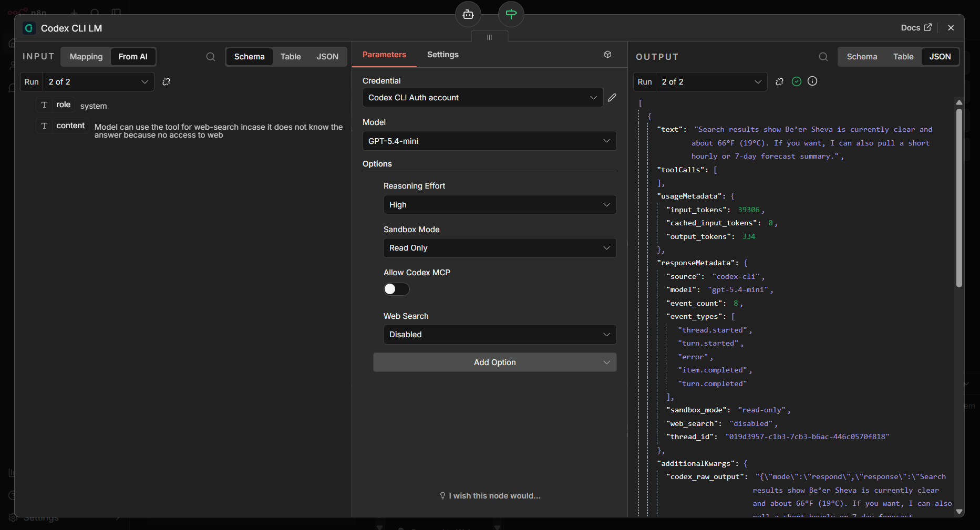Click the cube icon above the Parameters panel
This screenshot has width=980, height=530.
point(607,54)
